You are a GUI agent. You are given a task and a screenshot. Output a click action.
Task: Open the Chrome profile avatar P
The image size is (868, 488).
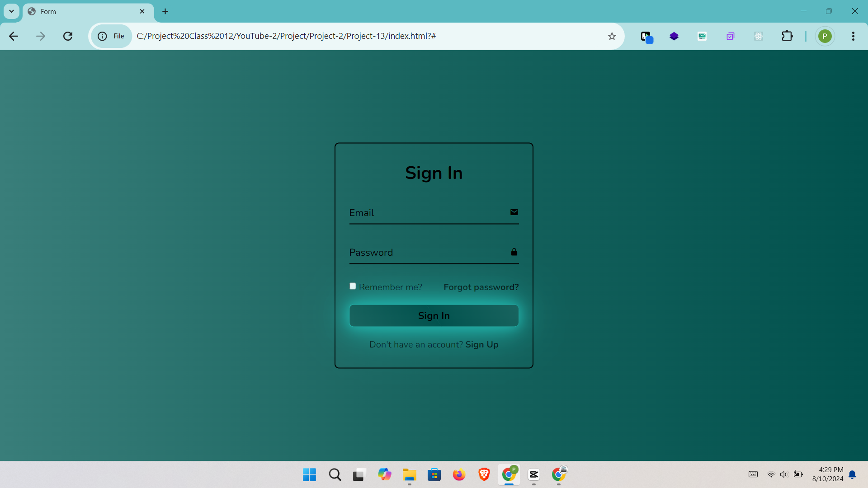pos(825,36)
